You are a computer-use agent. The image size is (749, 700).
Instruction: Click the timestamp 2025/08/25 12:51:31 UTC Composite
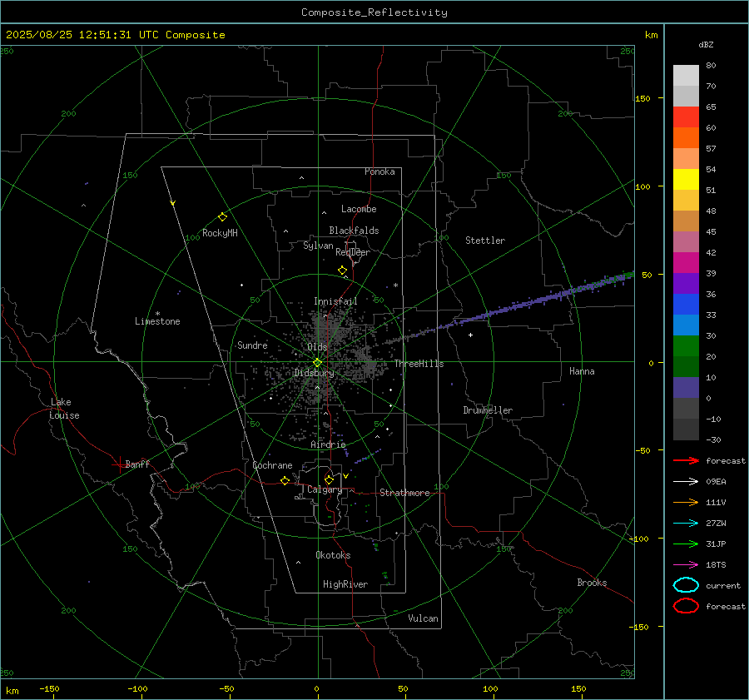click(x=115, y=35)
